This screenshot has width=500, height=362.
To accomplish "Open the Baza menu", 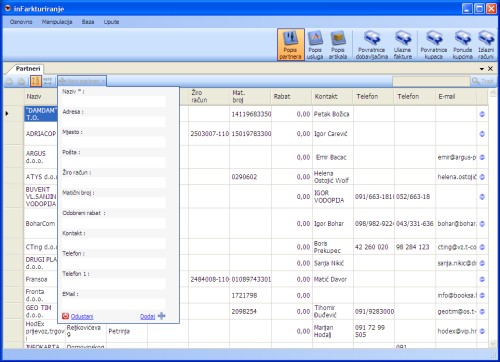I will [88, 22].
